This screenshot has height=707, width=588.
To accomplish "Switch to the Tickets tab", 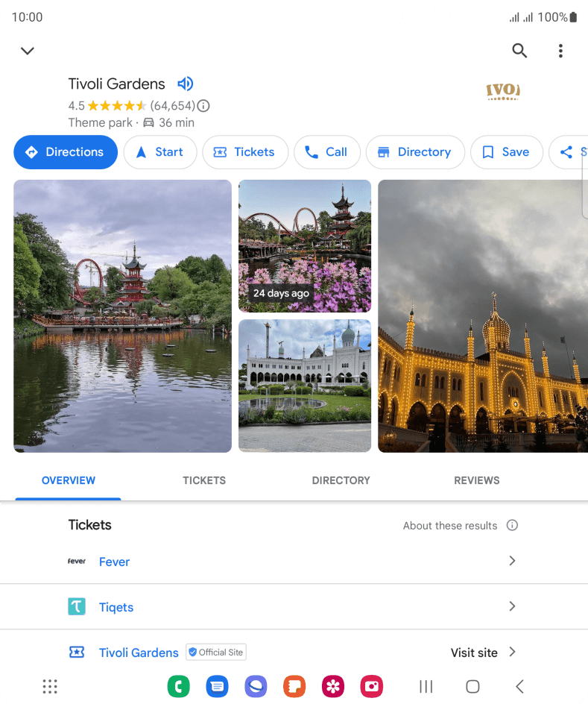I will coord(204,480).
